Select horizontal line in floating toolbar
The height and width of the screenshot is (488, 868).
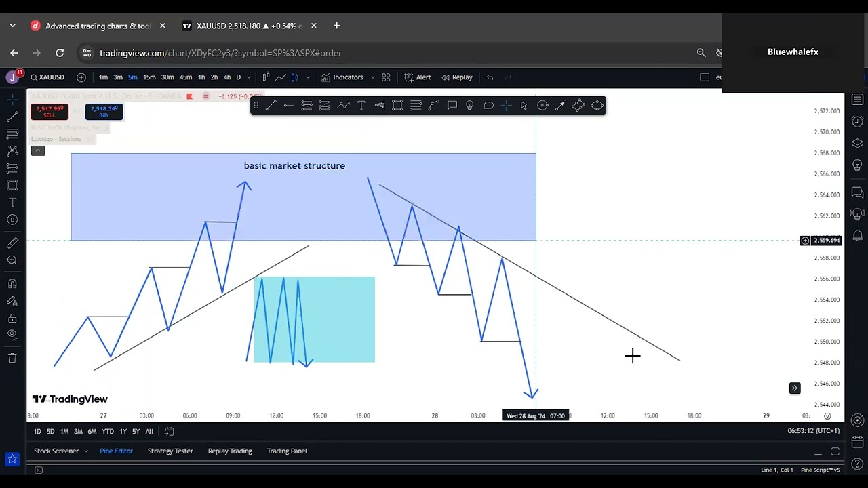(x=289, y=106)
